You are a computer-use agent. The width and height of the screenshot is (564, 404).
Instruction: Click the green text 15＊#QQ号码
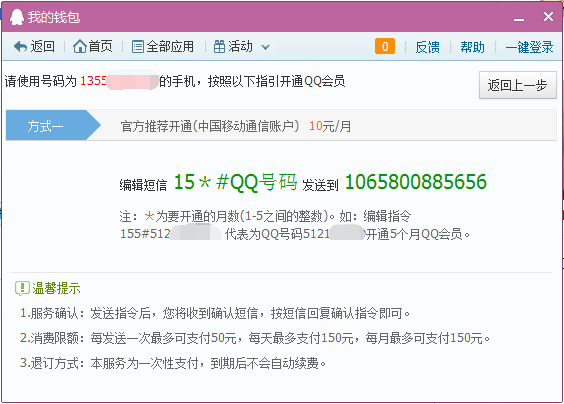click(x=236, y=182)
